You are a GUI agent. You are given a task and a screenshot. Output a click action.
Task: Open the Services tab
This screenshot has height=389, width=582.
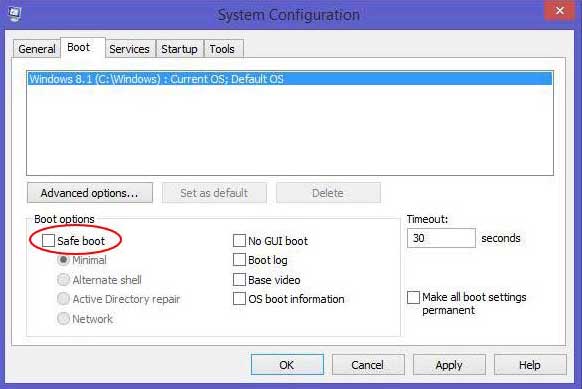[x=130, y=49]
